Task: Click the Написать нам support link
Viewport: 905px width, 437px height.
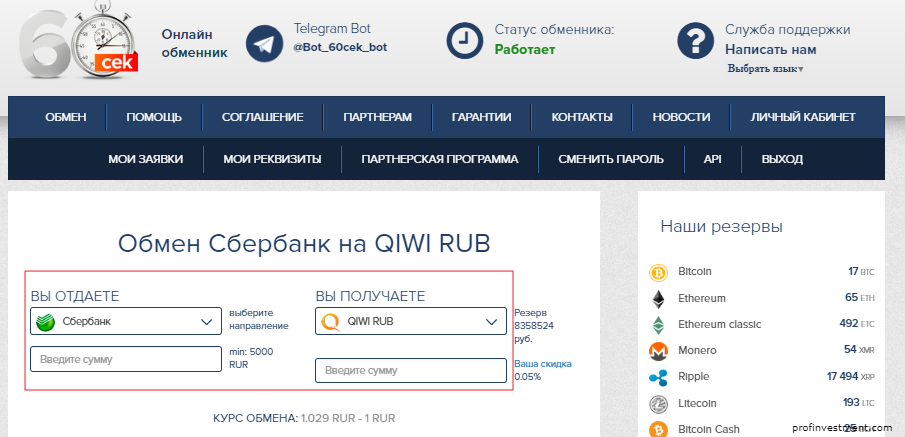Action: (x=771, y=50)
